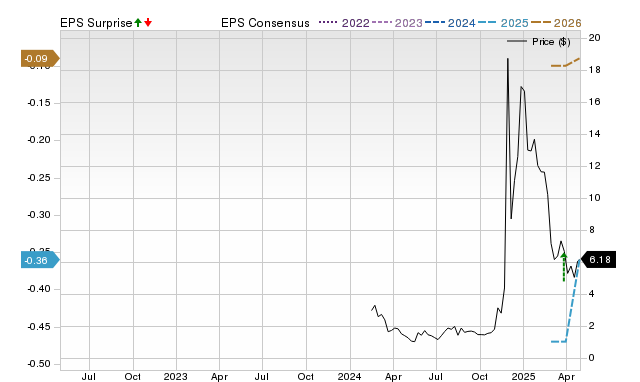Image resolution: width=640 pixels, height=382 pixels.
Task: Click the 18 price axis label
Action: tap(594, 70)
